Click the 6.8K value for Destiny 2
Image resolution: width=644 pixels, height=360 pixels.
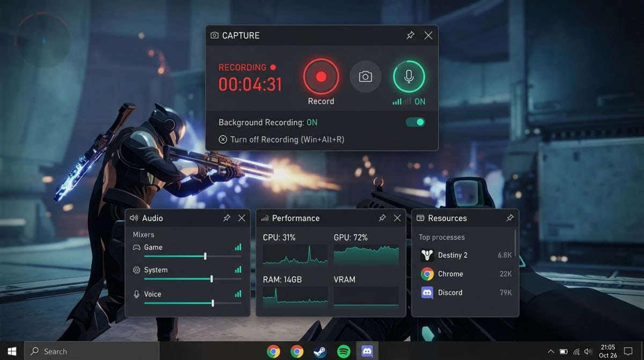pyautogui.click(x=504, y=255)
